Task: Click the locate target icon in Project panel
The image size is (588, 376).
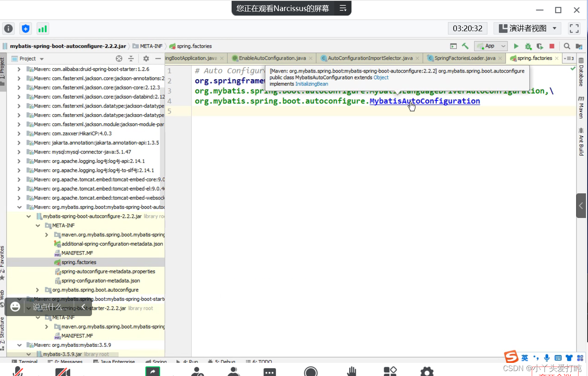Action: pos(119,59)
